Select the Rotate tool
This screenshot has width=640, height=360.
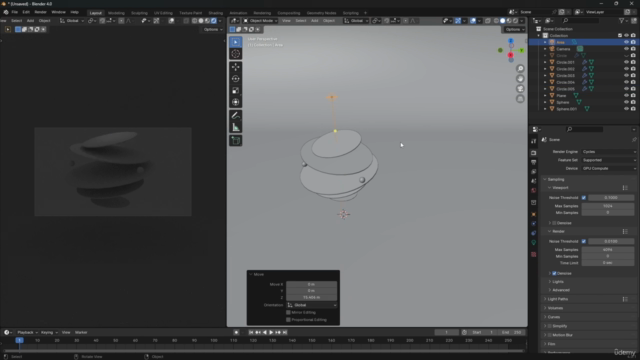pos(236,79)
